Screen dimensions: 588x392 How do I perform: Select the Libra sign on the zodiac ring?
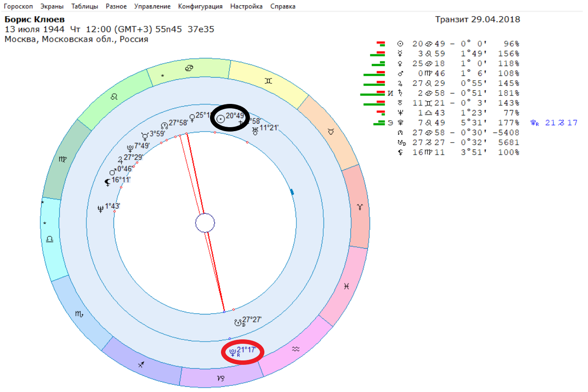pyautogui.click(x=50, y=239)
